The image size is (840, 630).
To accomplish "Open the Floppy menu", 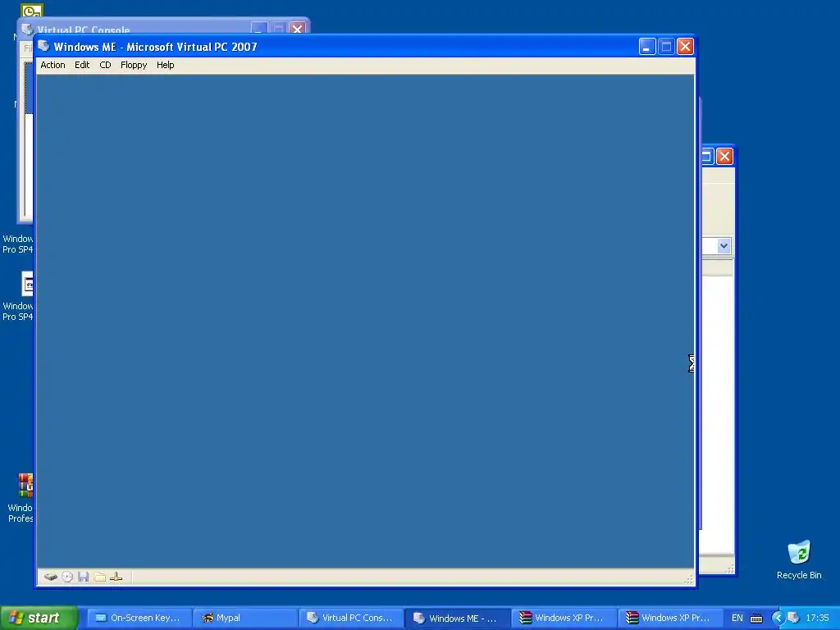I will tap(134, 65).
